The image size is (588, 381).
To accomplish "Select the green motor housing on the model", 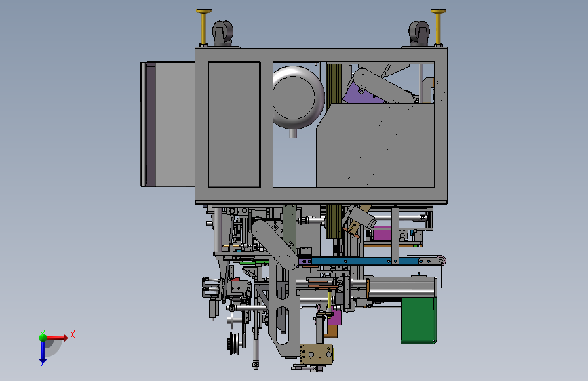I will click(x=418, y=320).
